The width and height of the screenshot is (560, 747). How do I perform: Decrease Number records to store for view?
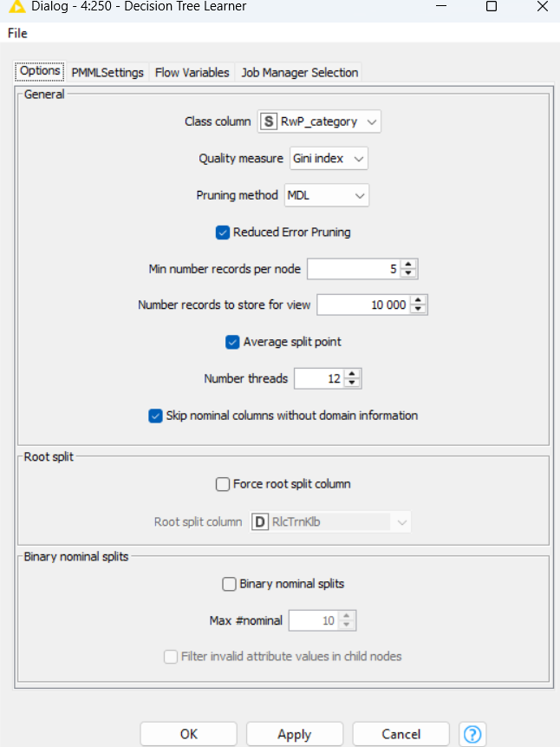[x=420, y=310]
